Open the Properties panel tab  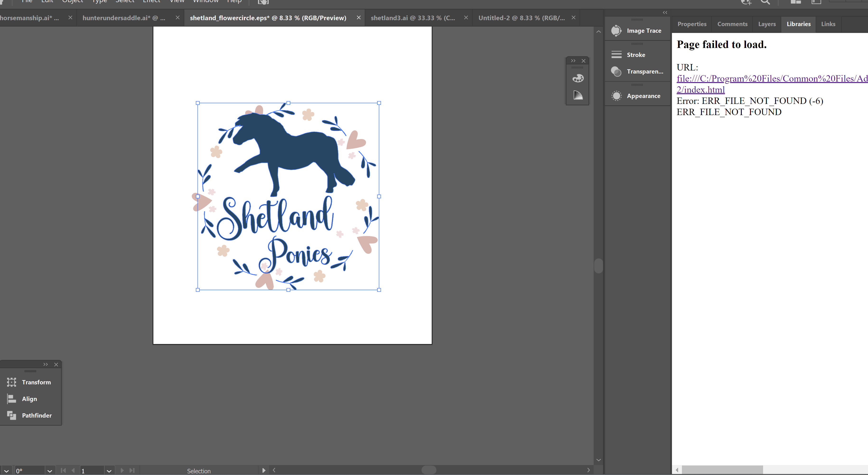tap(691, 24)
